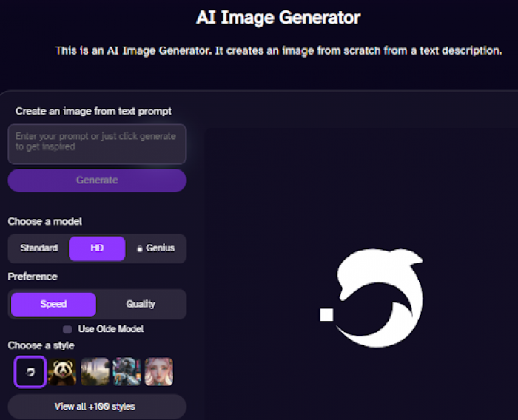Select the Standard model option
Image resolution: width=518 pixels, height=420 pixels.
coord(39,248)
